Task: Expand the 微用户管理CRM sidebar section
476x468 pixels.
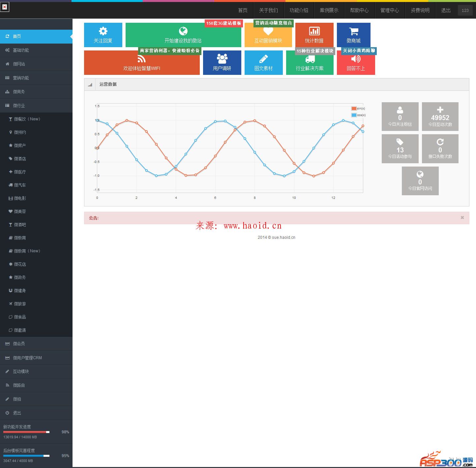Action: point(36,358)
